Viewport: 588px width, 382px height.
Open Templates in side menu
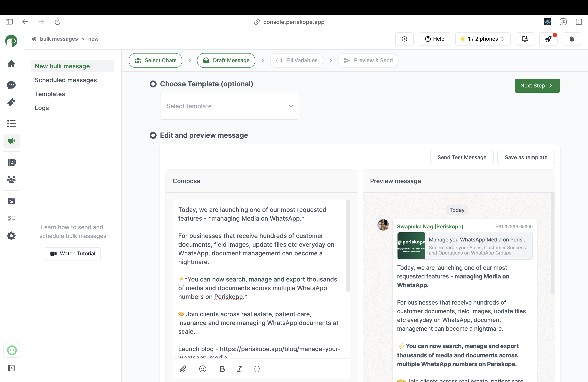(50, 94)
